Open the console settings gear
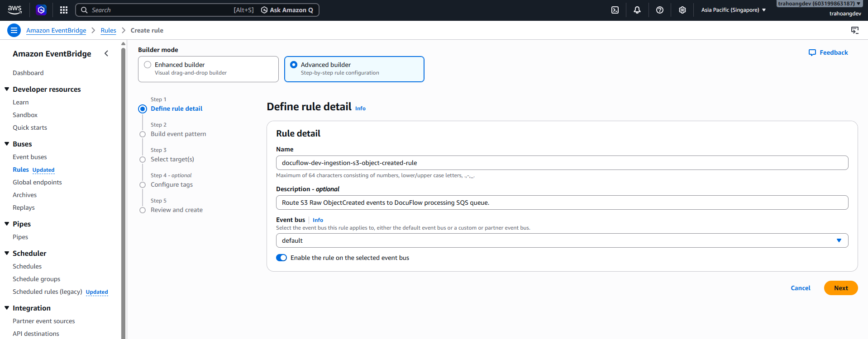The image size is (868, 339). pyautogui.click(x=682, y=10)
